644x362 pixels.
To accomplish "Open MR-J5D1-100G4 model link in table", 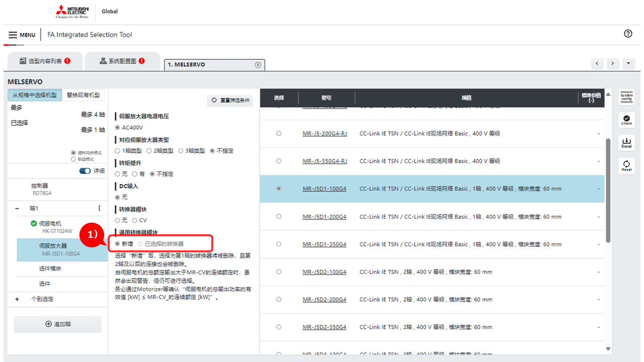I will pos(325,189).
